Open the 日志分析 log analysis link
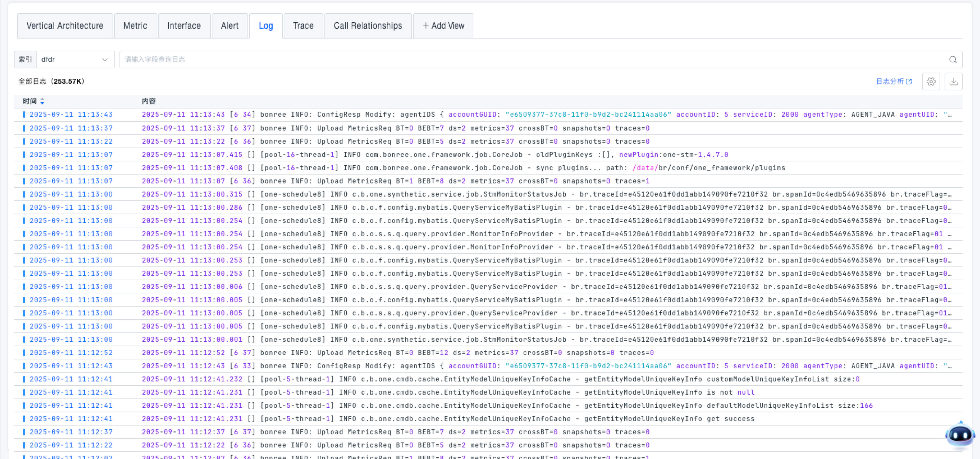Viewport: 980px width, 459px height. 889,81
